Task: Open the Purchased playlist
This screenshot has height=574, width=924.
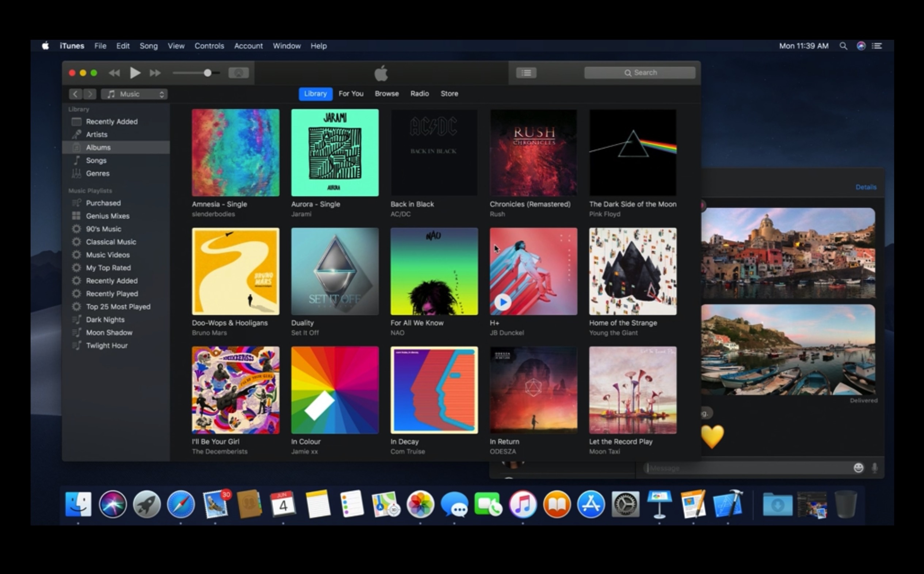Action: (104, 203)
